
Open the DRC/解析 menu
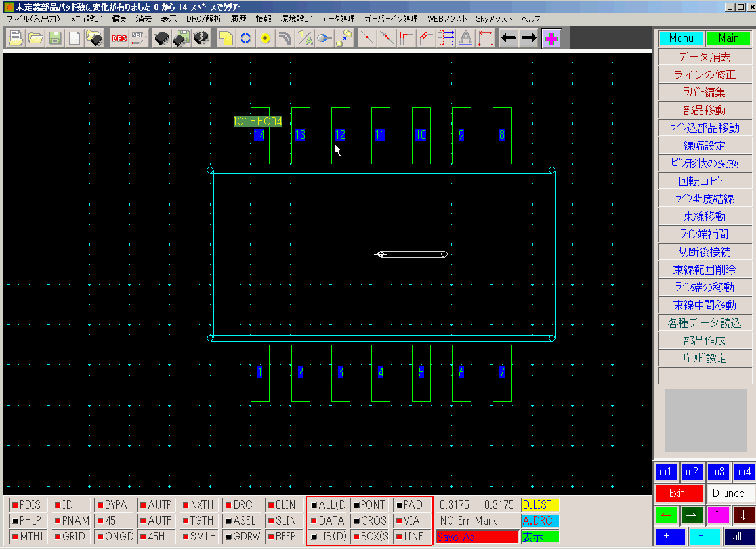tap(203, 19)
